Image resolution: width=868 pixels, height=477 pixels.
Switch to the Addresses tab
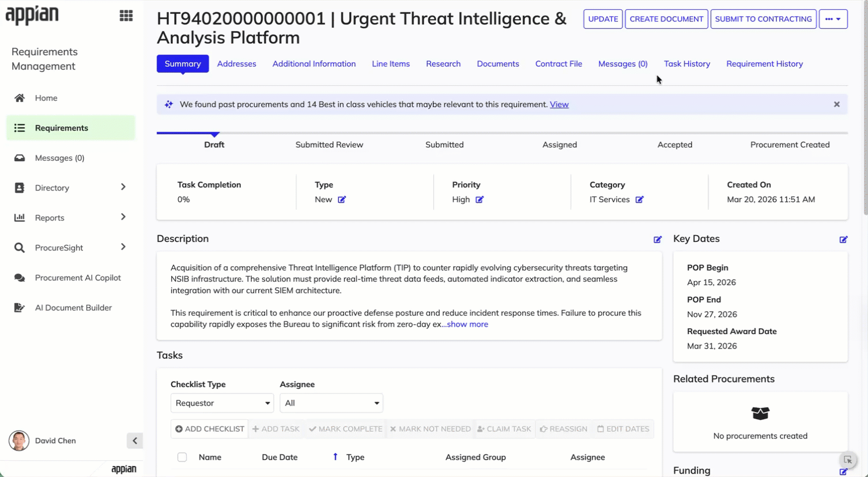click(x=236, y=64)
